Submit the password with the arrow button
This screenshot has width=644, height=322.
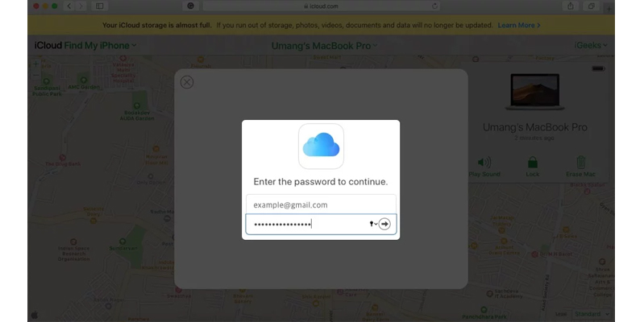coord(384,224)
